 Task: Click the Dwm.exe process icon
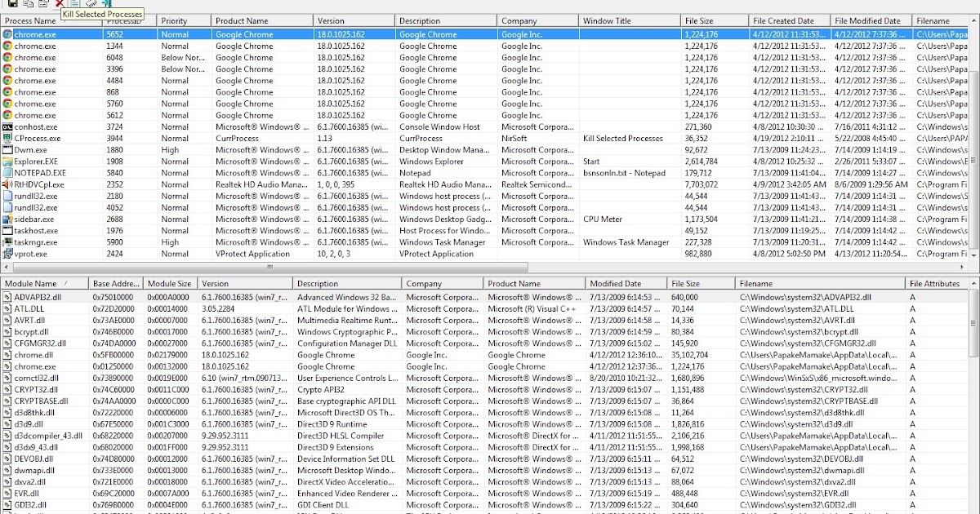click(7, 150)
